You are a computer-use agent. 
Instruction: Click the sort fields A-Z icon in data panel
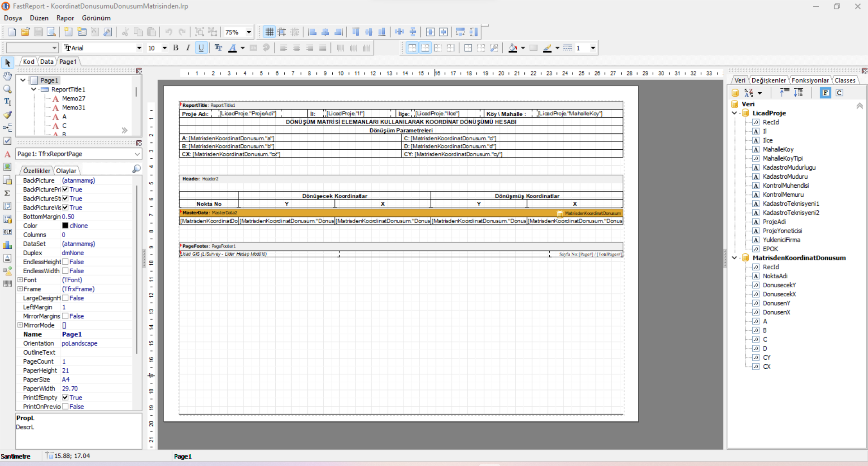pyautogui.click(x=749, y=93)
